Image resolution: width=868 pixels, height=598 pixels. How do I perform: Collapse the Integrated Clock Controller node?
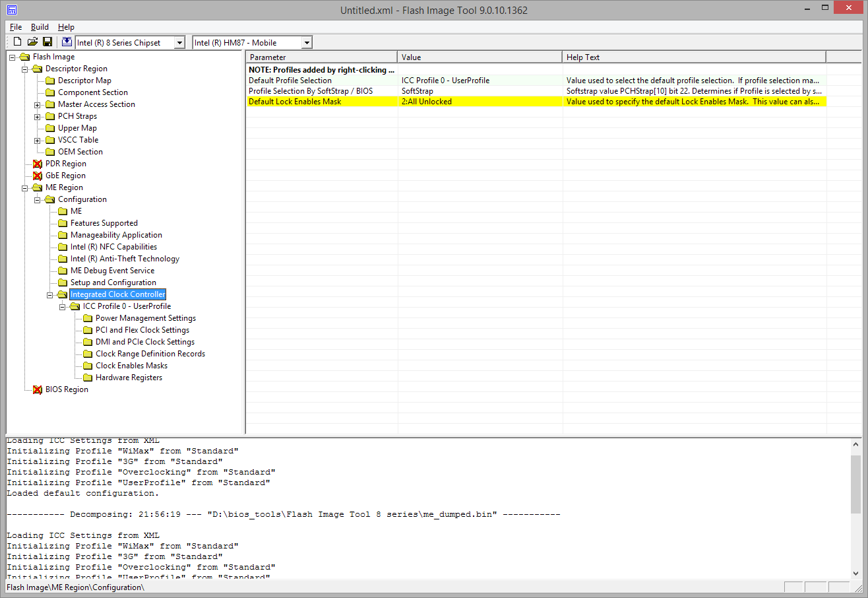click(50, 294)
